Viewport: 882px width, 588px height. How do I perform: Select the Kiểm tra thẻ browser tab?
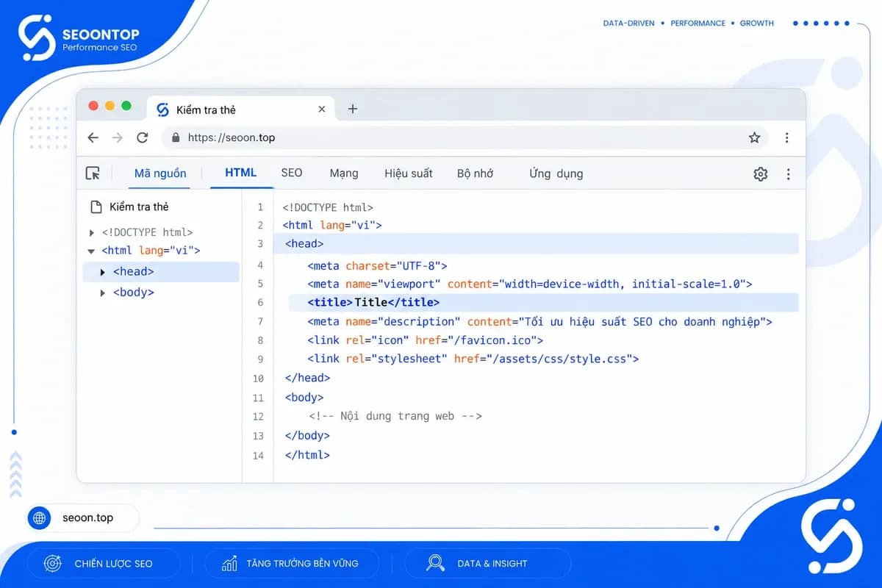(241, 110)
